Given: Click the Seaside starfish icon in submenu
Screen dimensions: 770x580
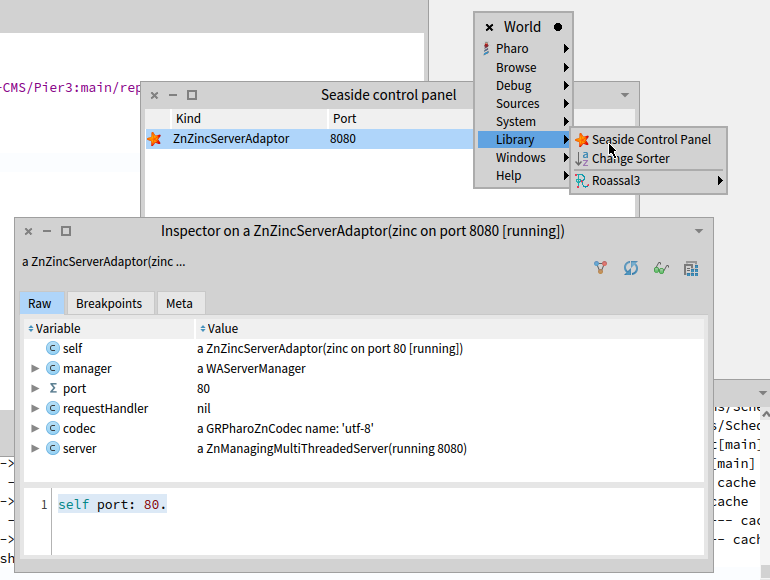Looking at the screenshot, I should 582,140.
